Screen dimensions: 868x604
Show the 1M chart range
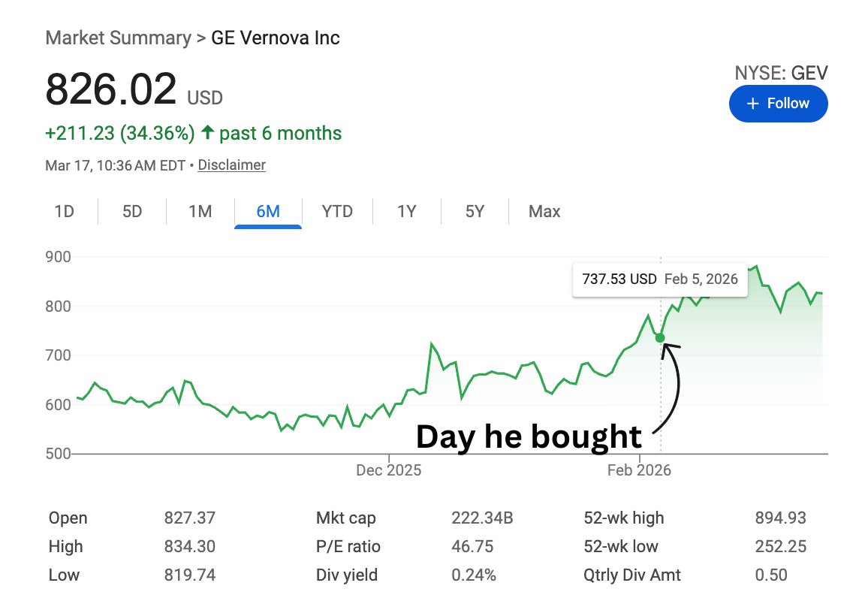(200, 212)
